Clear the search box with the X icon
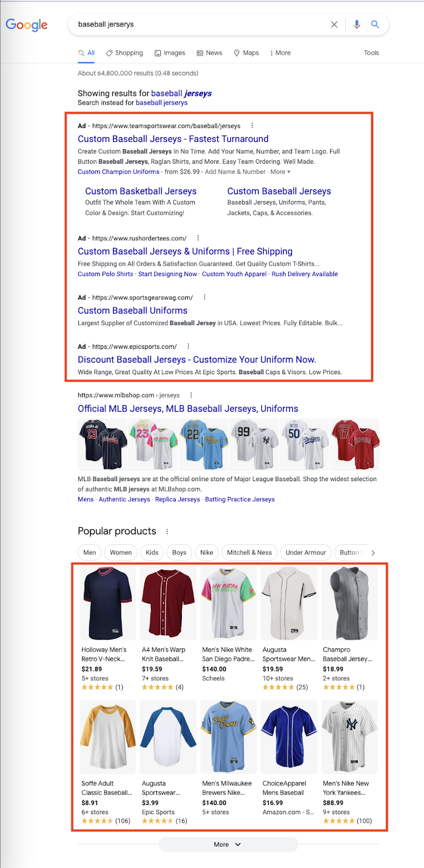424x868 pixels. 334,24
